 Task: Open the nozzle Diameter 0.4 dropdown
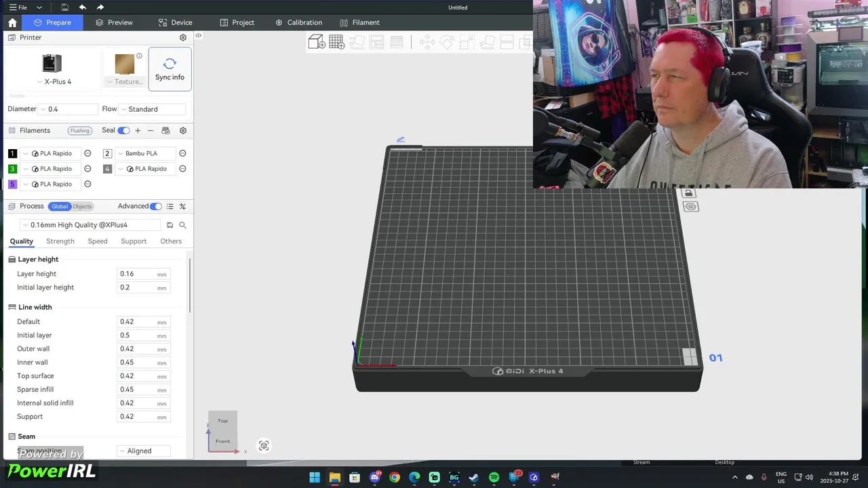click(x=68, y=109)
